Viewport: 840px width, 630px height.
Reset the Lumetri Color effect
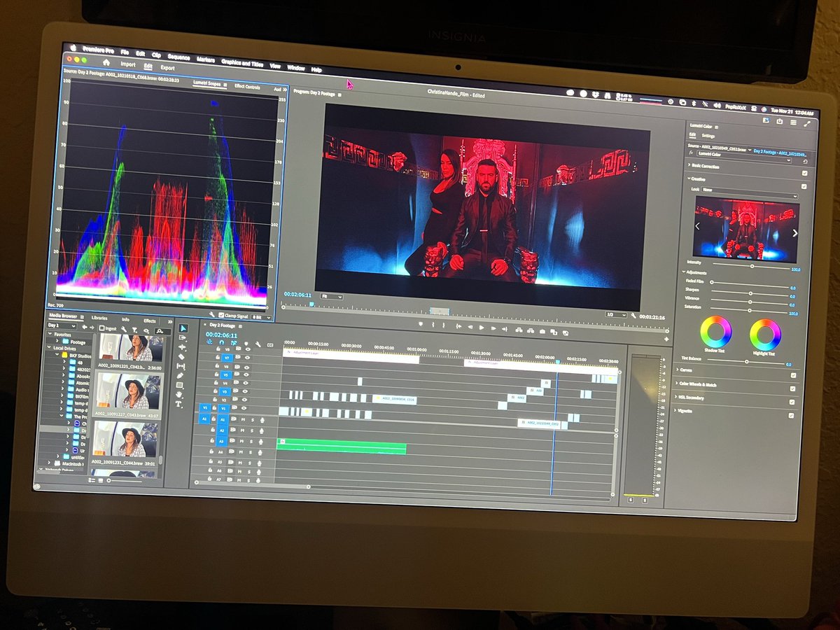pyautogui.click(x=805, y=162)
